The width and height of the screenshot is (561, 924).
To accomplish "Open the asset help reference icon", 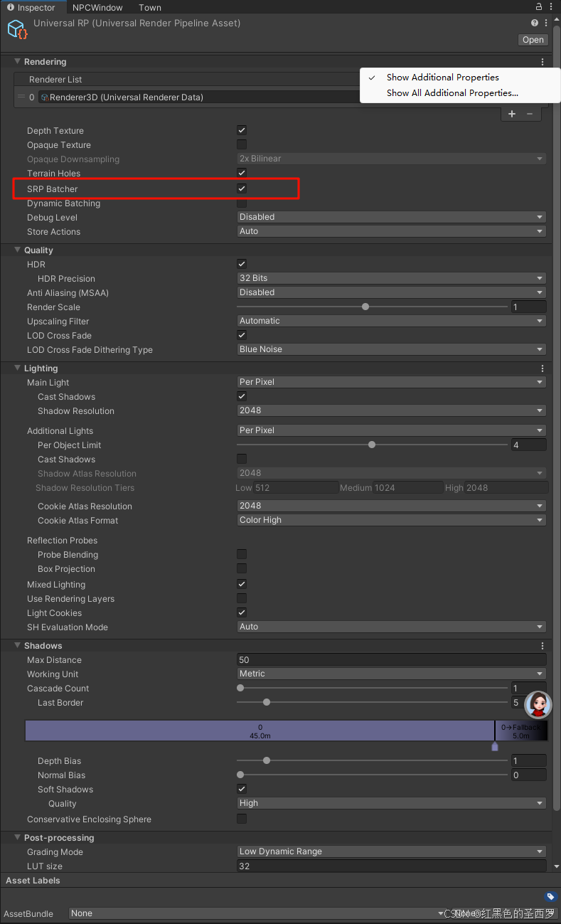I will point(535,23).
